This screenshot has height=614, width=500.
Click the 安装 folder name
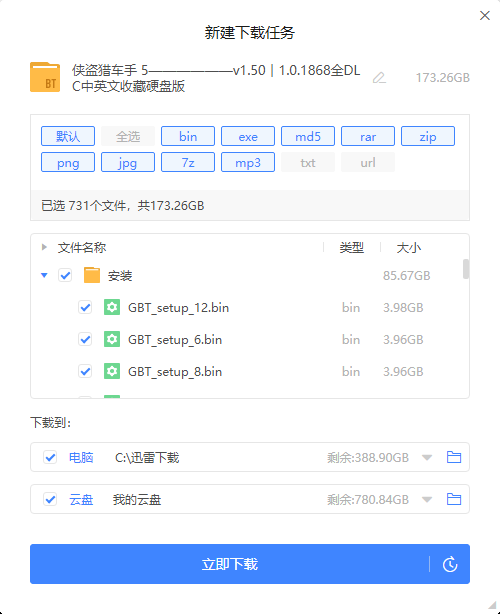click(120, 276)
